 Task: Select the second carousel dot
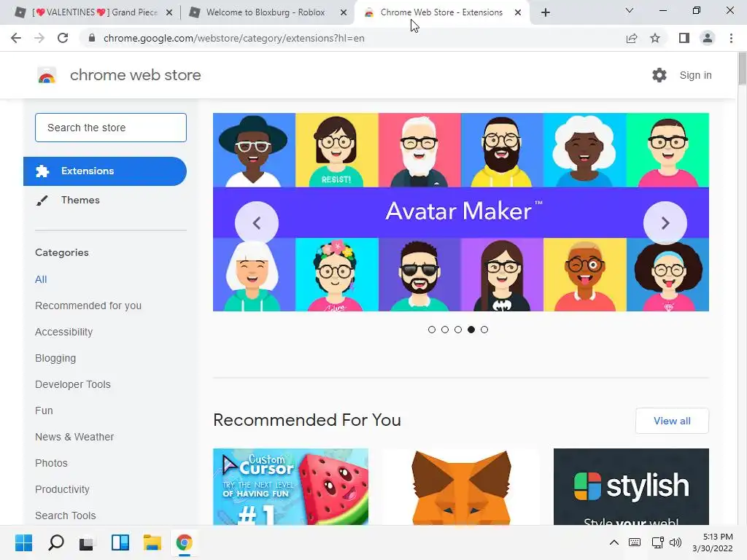(x=445, y=330)
